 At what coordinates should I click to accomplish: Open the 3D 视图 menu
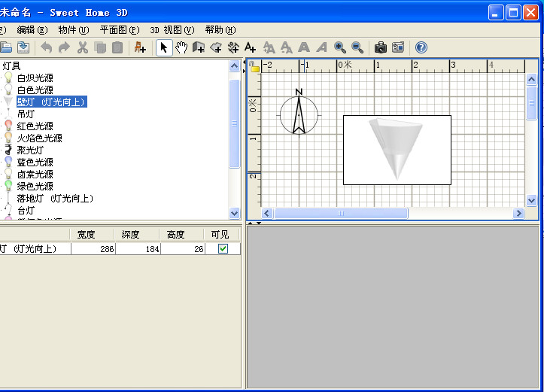pyautogui.click(x=172, y=30)
